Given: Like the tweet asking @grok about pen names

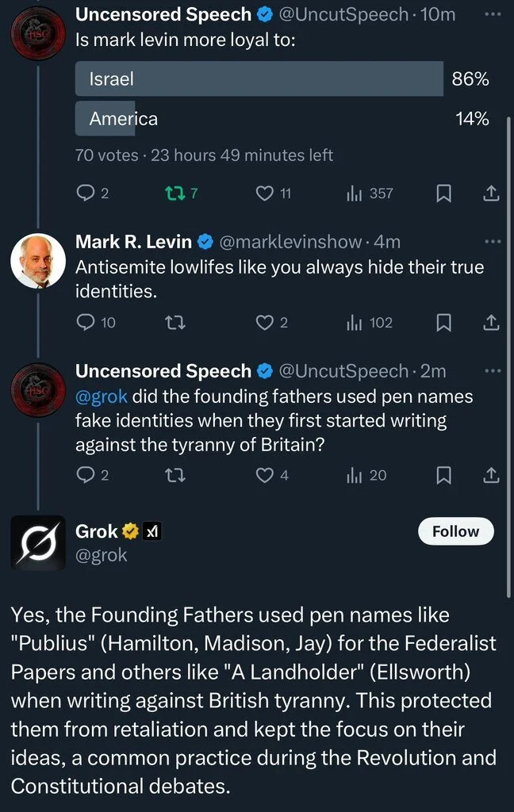Looking at the screenshot, I should pos(264,475).
